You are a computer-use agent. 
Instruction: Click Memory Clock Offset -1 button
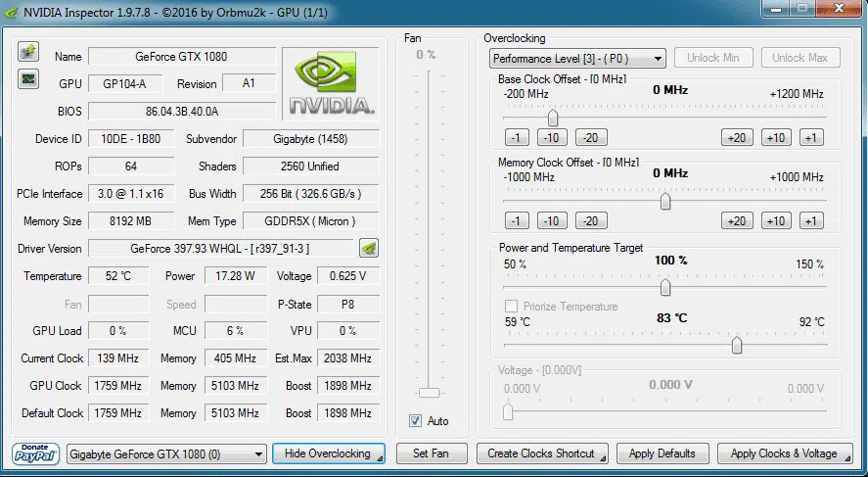pyautogui.click(x=517, y=220)
